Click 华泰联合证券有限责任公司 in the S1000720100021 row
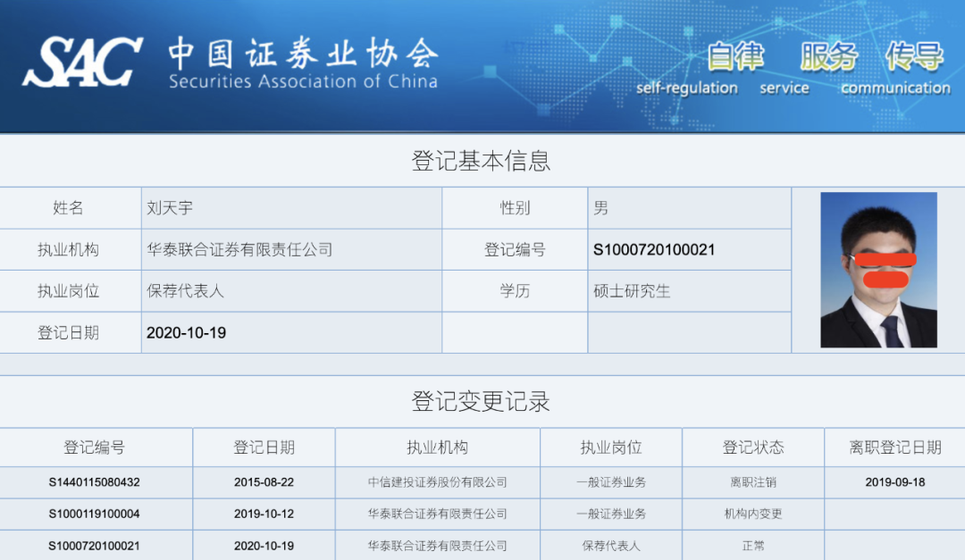965x560 pixels. point(438,546)
